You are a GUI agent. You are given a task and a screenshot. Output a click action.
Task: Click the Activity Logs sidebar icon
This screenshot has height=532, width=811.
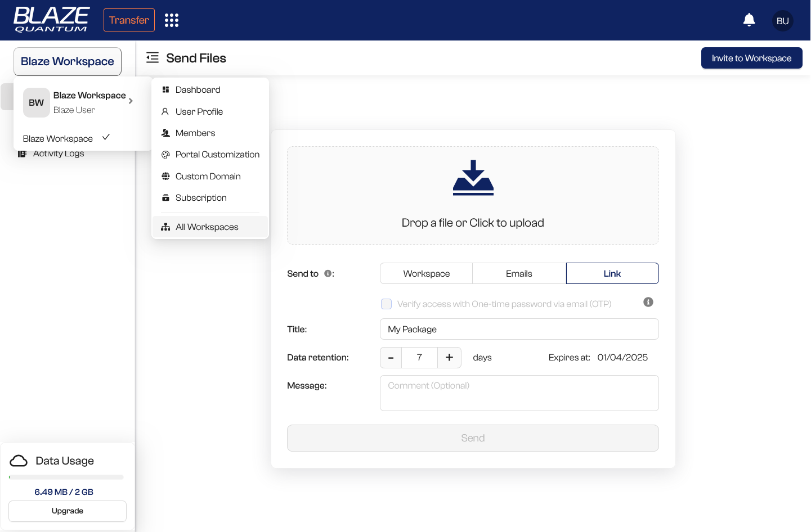22,154
